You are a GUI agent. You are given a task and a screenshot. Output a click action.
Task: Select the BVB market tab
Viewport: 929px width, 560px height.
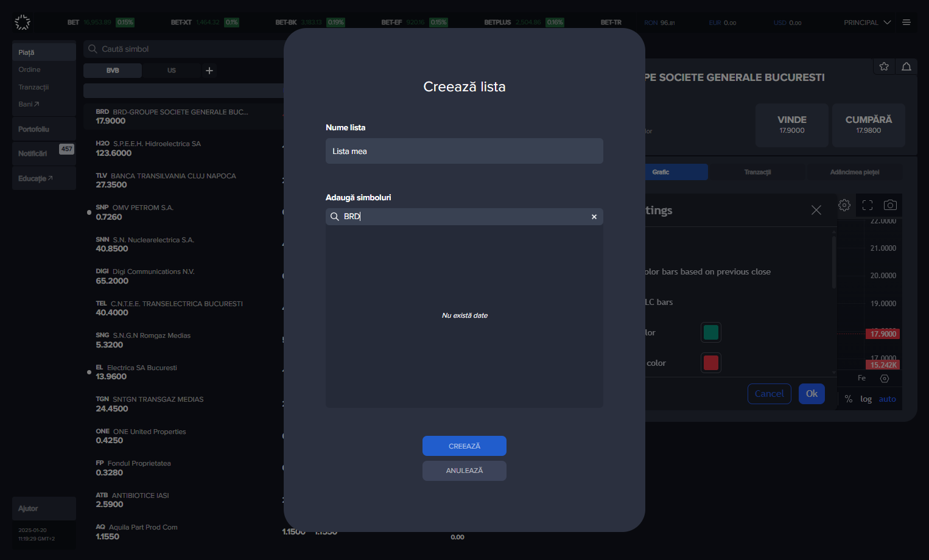[113, 71]
